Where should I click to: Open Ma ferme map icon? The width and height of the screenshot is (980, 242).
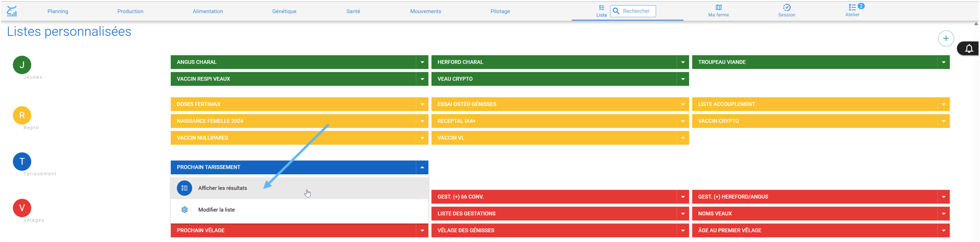pyautogui.click(x=718, y=7)
